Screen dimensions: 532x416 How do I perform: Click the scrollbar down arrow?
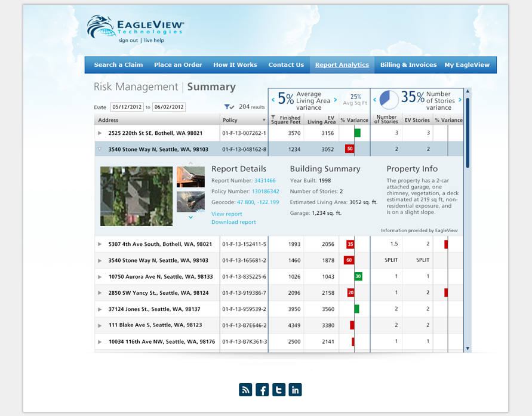pyautogui.click(x=468, y=349)
